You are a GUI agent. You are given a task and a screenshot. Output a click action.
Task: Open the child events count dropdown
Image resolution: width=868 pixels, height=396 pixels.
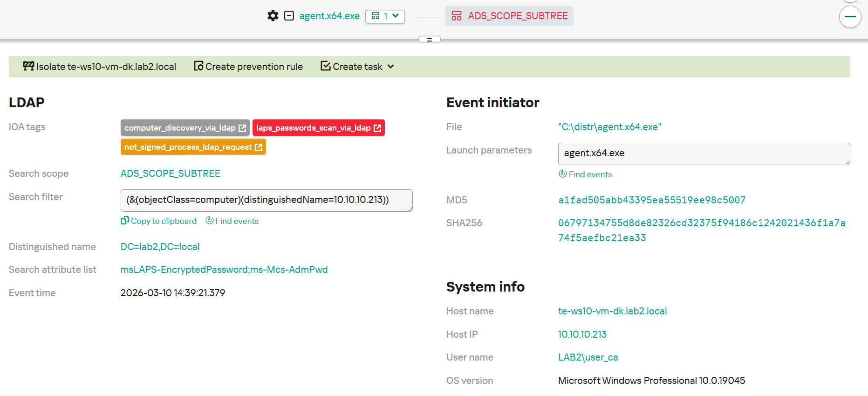[x=385, y=16]
